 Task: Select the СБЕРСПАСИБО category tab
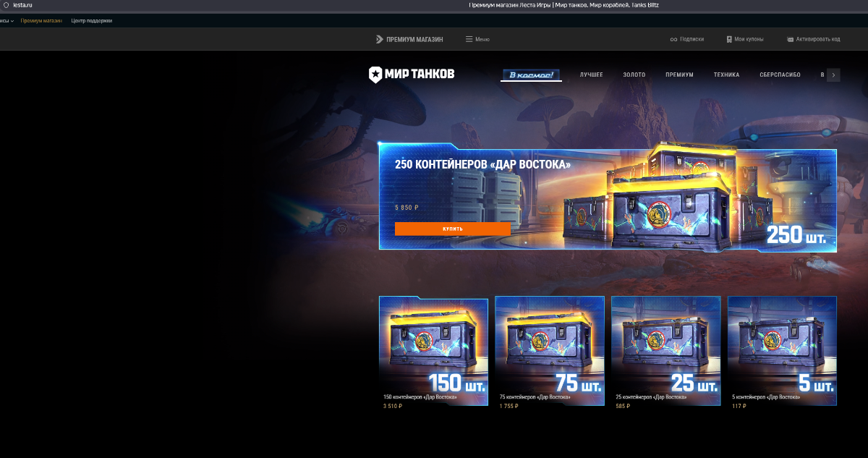click(780, 75)
